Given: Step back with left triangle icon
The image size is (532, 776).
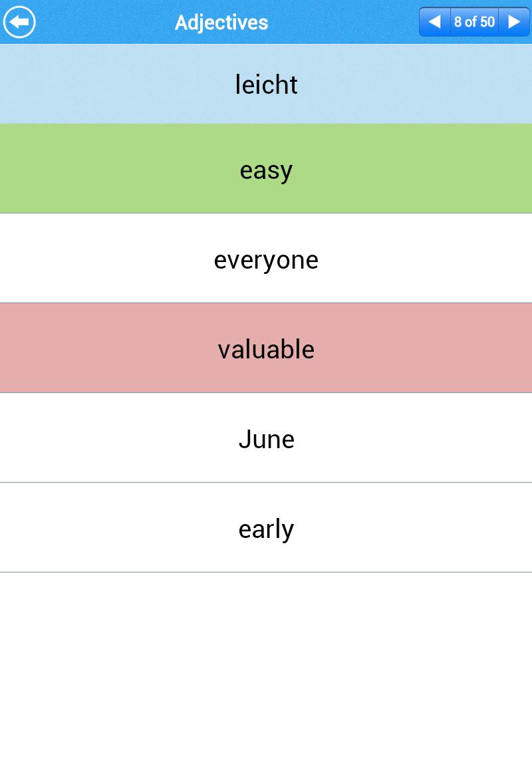Looking at the screenshot, I should 434,22.
